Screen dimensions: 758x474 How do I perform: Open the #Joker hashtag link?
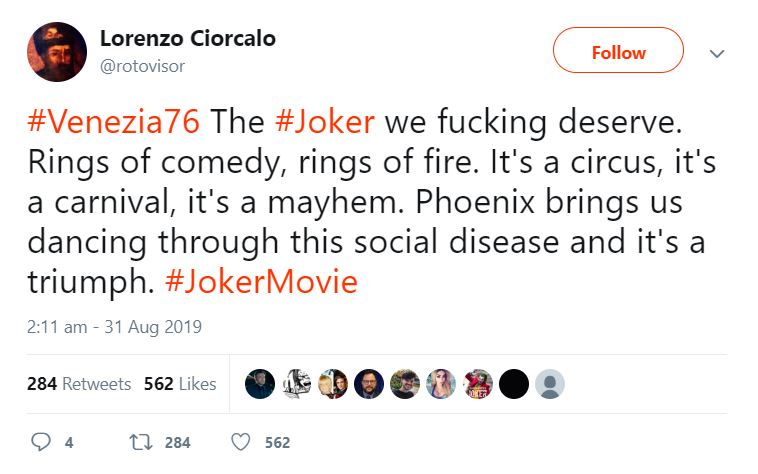(325, 121)
